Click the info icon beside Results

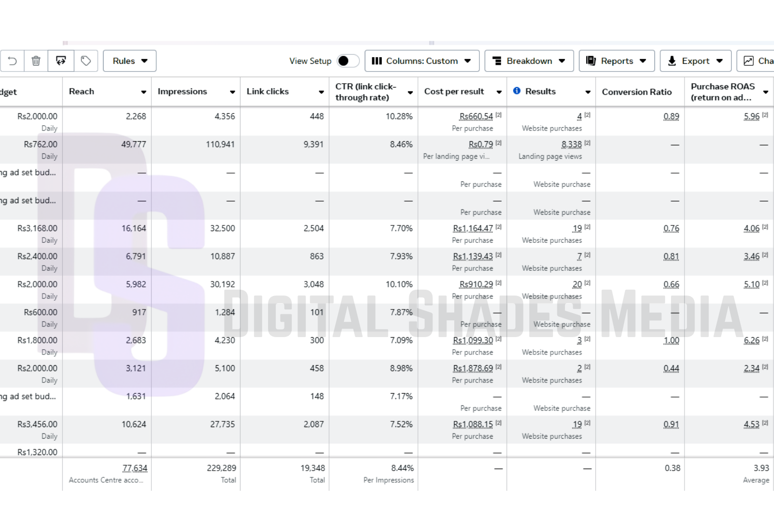(x=517, y=91)
